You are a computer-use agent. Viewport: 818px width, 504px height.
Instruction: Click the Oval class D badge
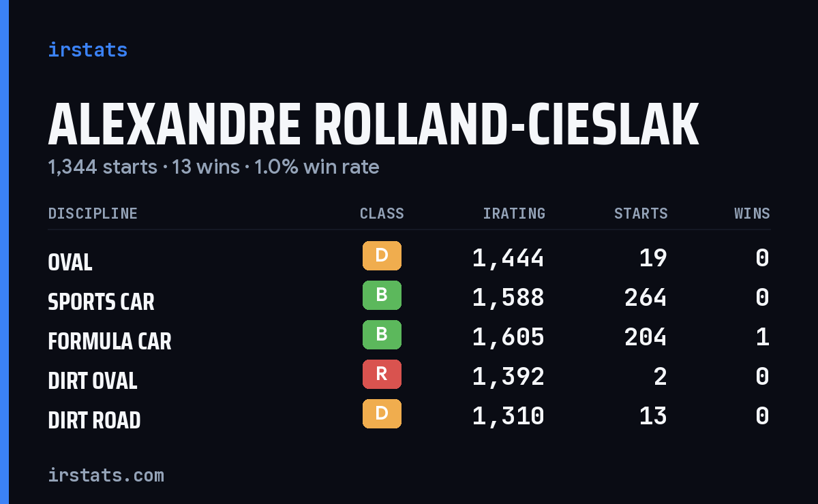tap(382, 256)
